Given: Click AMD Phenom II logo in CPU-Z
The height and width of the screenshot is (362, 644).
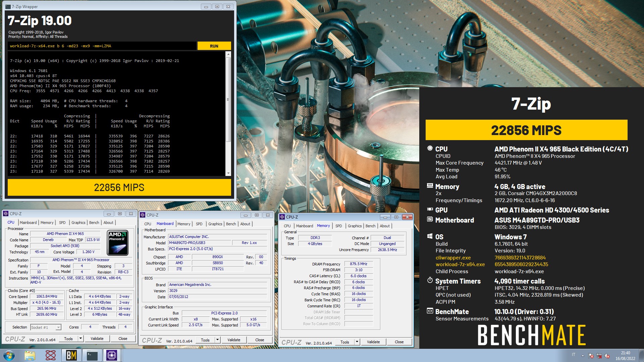Looking at the screenshot, I should tap(117, 243).
